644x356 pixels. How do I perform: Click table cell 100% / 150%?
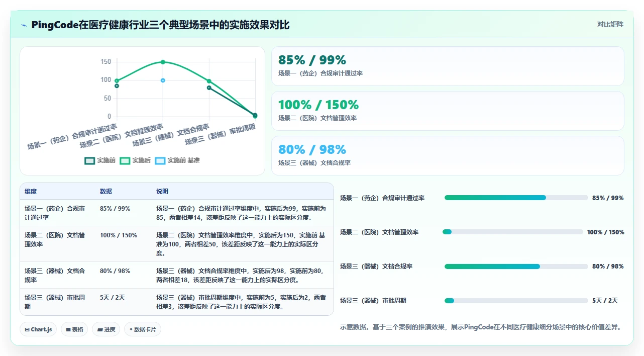tap(119, 235)
